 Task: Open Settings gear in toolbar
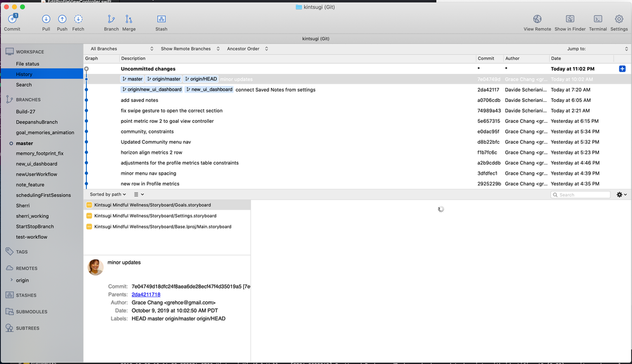619,19
